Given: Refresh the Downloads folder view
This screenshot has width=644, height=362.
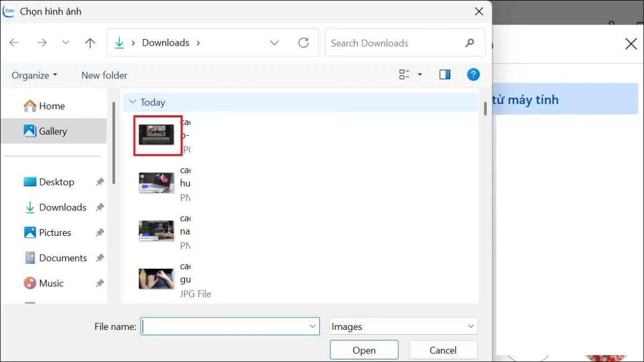Looking at the screenshot, I should point(304,42).
